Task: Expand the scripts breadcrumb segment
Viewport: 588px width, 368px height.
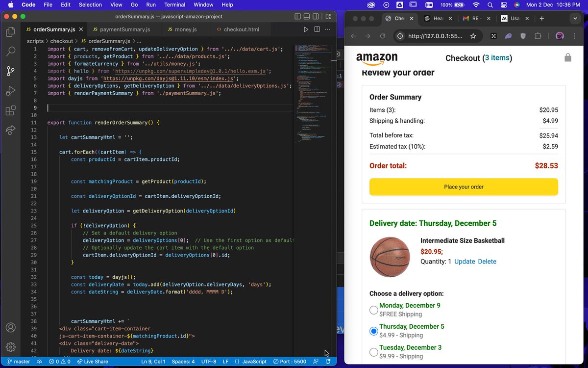Action: (x=35, y=41)
